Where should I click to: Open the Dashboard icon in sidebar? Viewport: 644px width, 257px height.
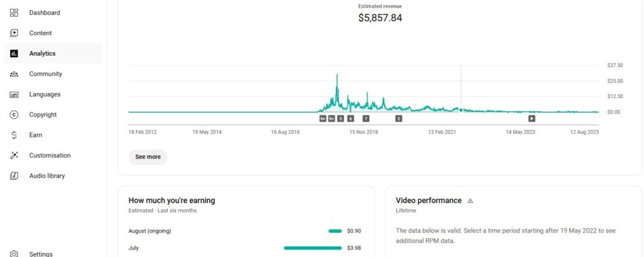click(14, 13)
